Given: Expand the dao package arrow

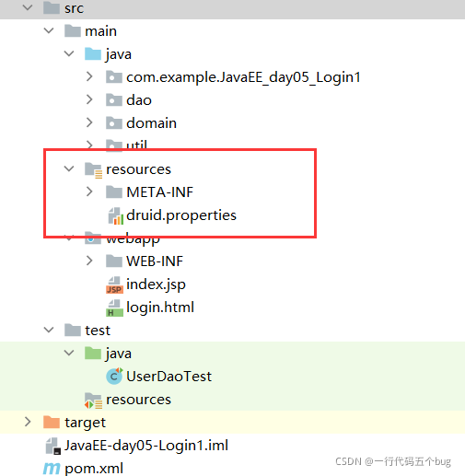Looking at the screenshot, I should [x=89, y=99].
